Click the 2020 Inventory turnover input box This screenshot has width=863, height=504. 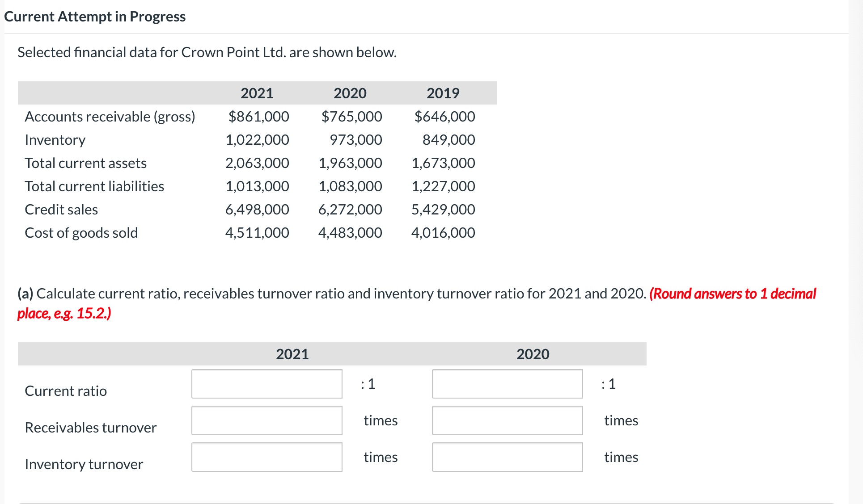(507, 457)
